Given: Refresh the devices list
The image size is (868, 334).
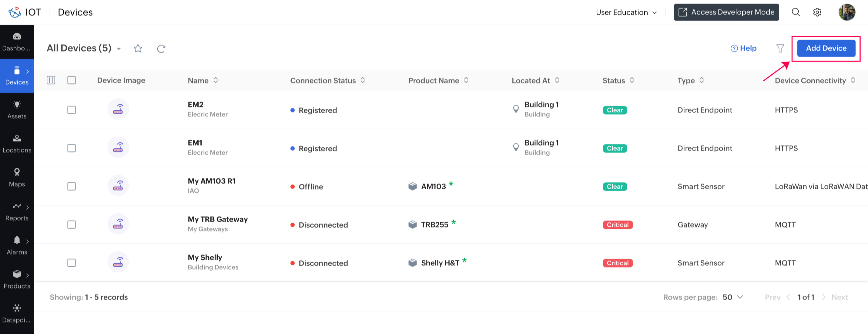Looking at the screenshot, I should 161,49.
